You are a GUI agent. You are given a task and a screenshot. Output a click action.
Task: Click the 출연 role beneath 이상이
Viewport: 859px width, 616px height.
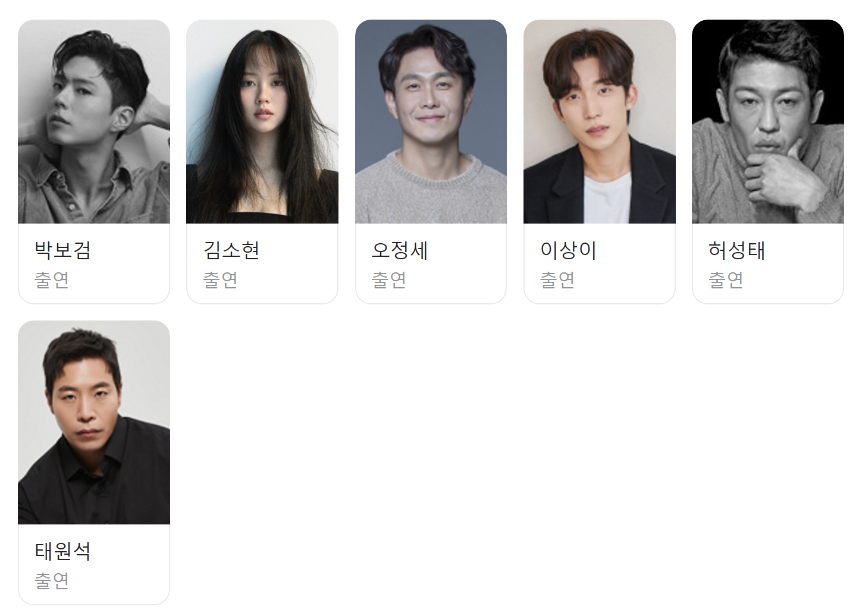[x=557, y=279]
